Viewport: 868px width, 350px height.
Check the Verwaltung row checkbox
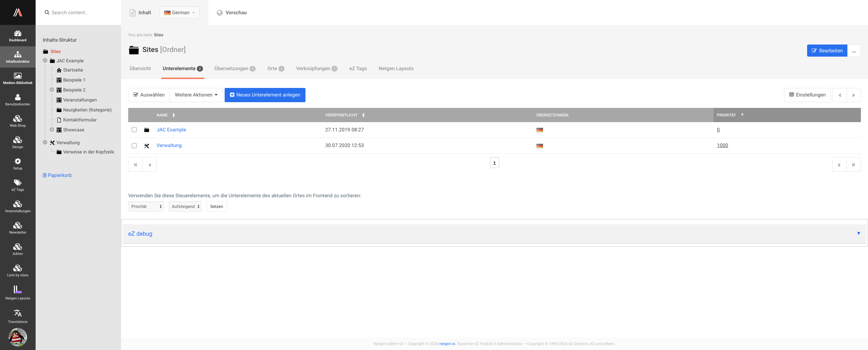coord(134,146)
